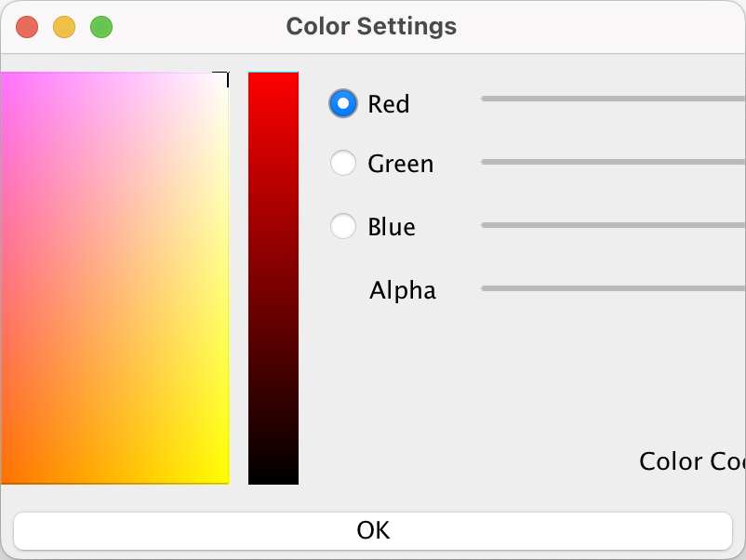Click the Color Settings title bar text
The width and height of the screenshot is (746, 560).
(x=371, y=26)
